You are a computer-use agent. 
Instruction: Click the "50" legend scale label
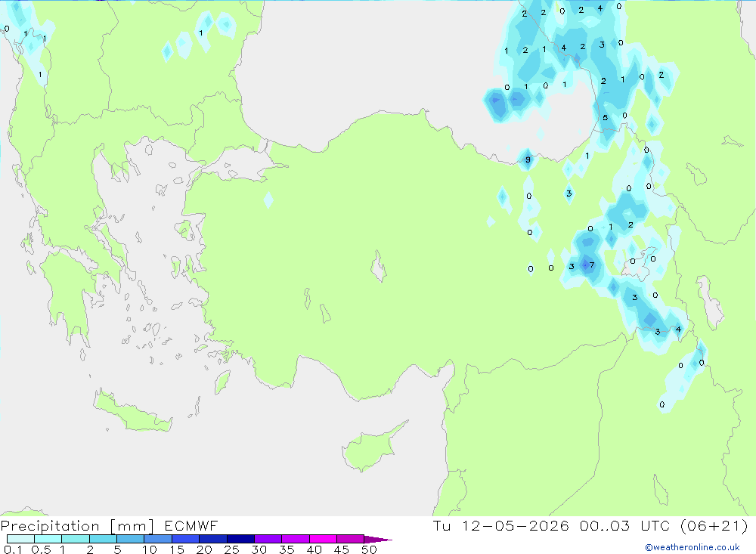click(370, 549)
